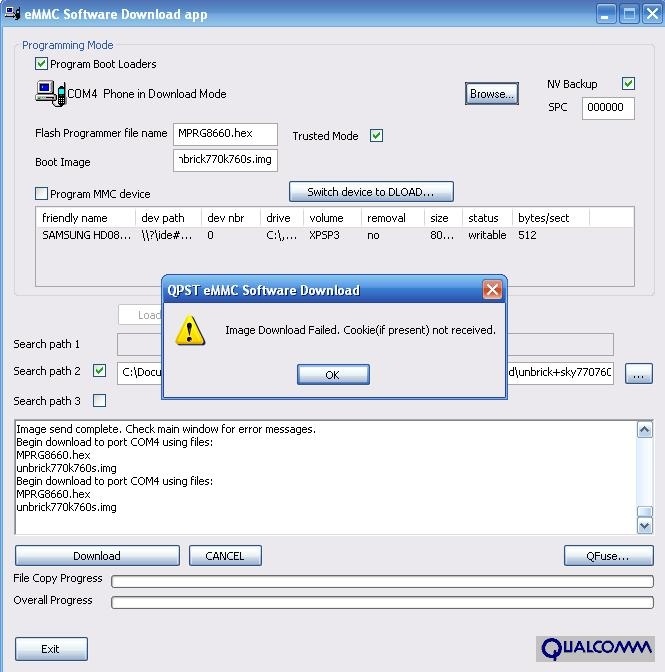Click the Download button
This screenshot has height=672, width=665.
tap(97, 555)
